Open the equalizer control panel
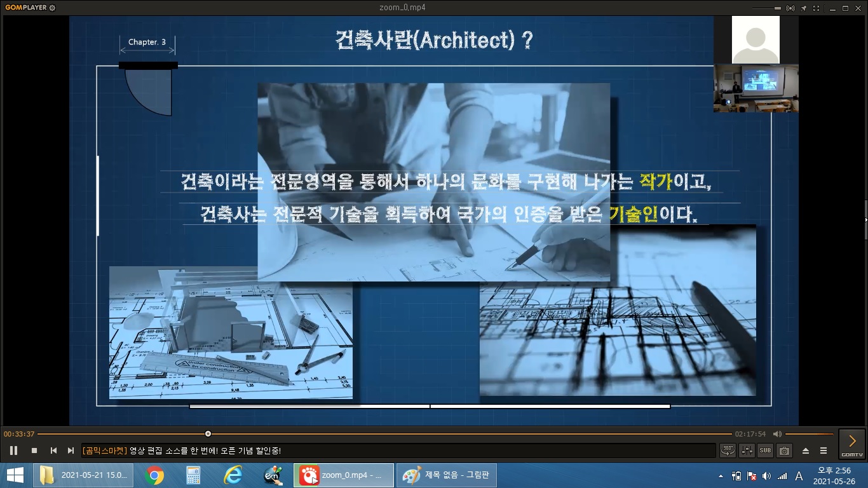This screenshot has height=488, width=868. [747, 451]
